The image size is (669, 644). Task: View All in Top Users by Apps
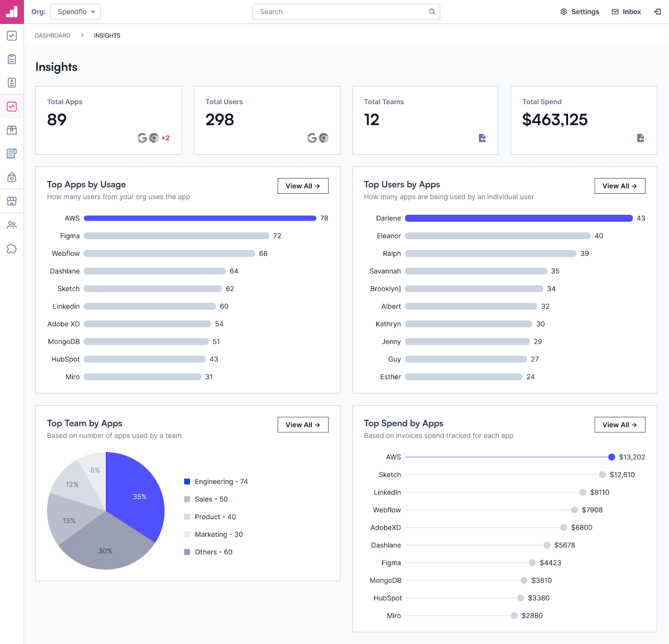620,186
